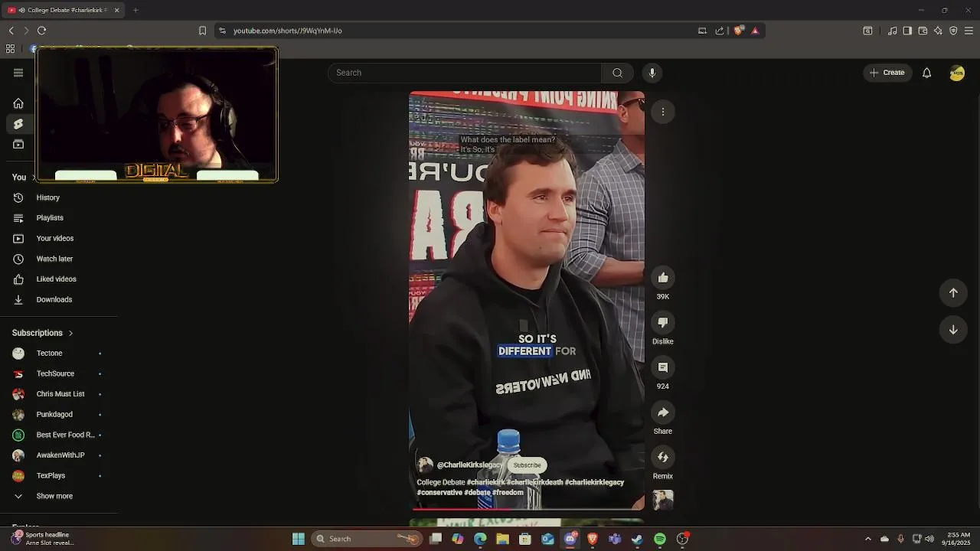Click the Subscribe button on the Short
The image size is (980, 551).
[527, 465]
